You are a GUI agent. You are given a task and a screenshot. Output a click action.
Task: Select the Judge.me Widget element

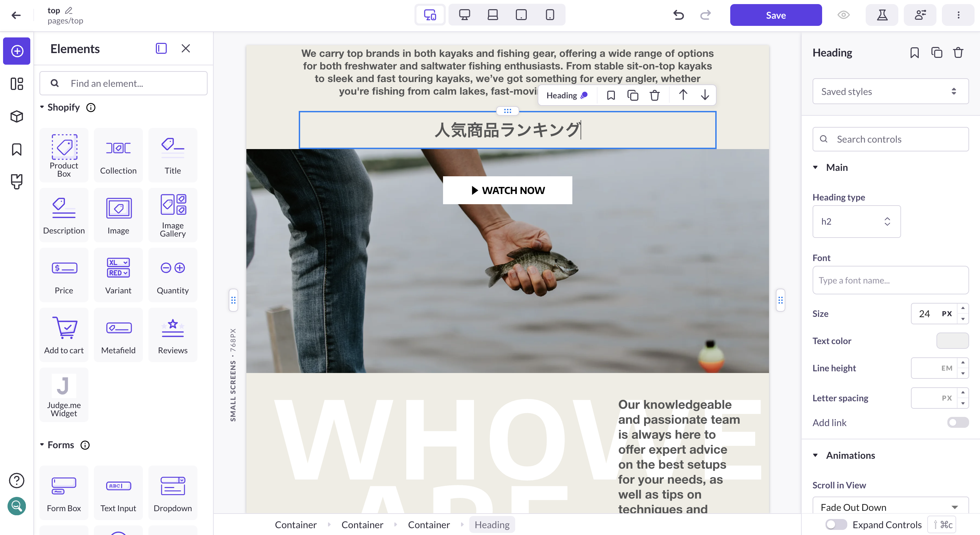(x=64, y=394)
